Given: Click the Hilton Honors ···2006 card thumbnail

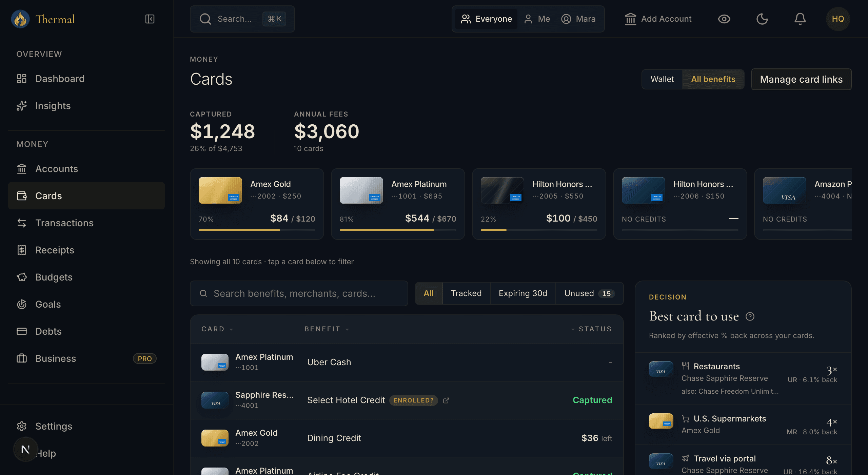Looking at the screenshot, I should point(644,190).
